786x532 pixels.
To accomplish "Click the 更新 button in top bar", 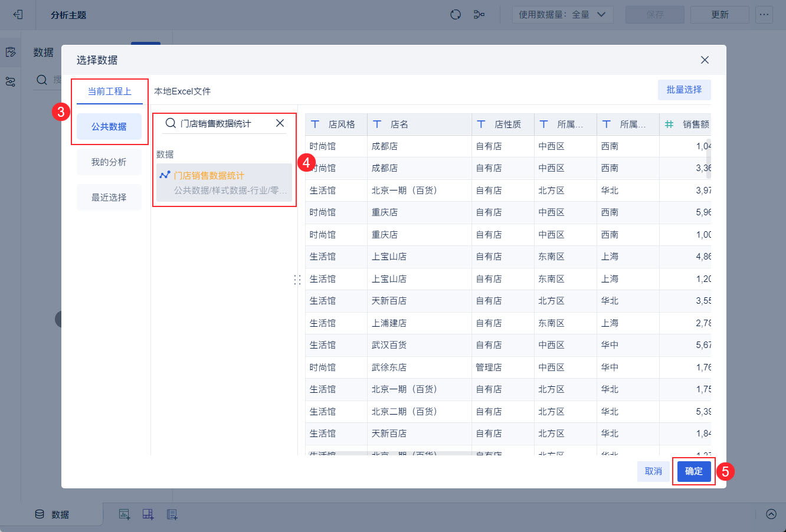I will (720, 15).
